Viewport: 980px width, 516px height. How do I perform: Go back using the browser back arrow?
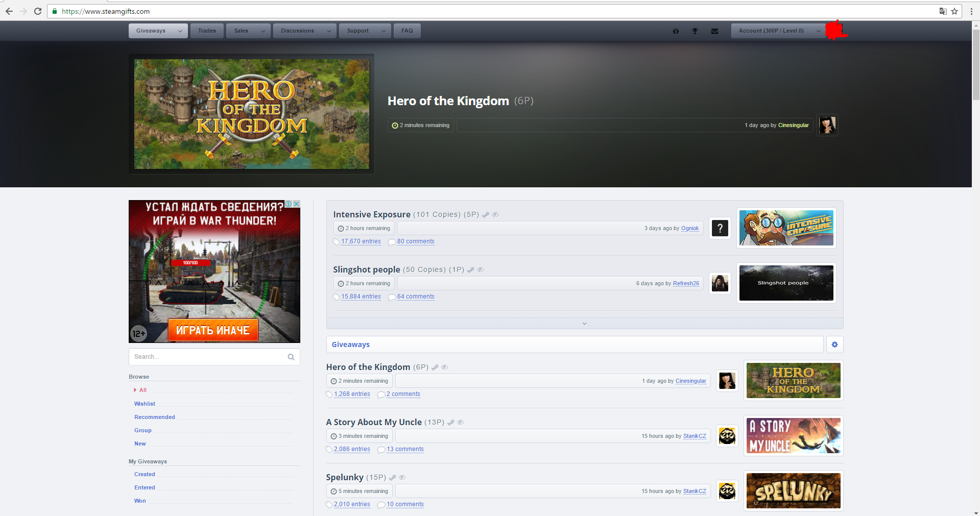(9, 11)
